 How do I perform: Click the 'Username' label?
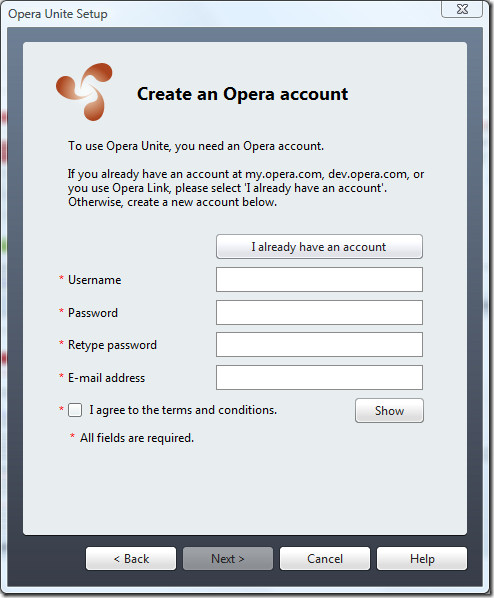click(x=95, y=280)
